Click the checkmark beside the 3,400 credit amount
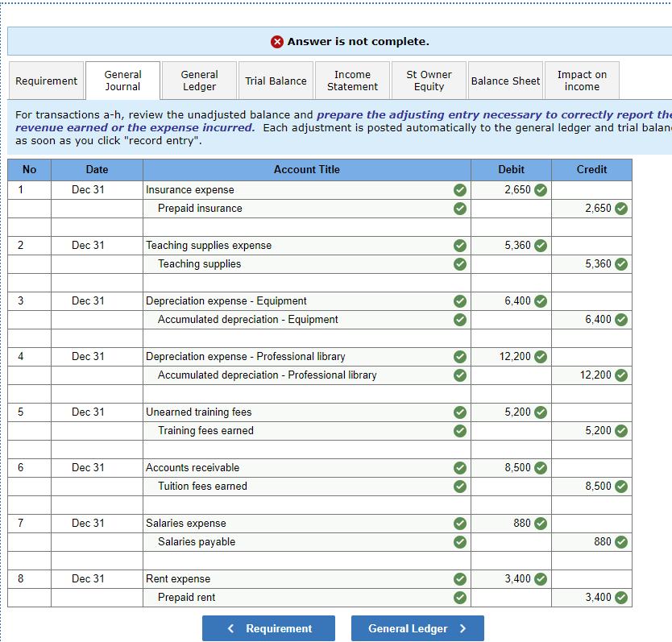Screen dimensions: 672x642 620,598
